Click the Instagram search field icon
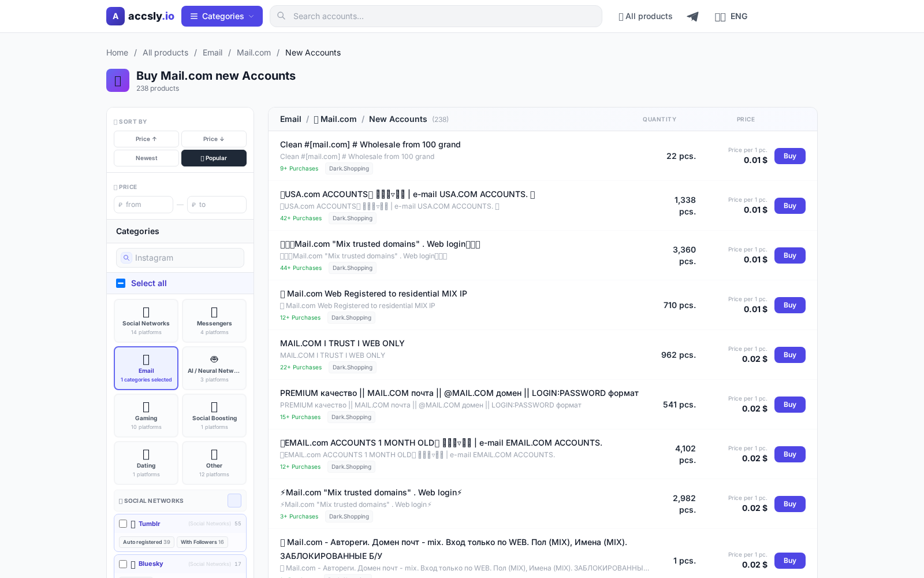 [126, 258]
